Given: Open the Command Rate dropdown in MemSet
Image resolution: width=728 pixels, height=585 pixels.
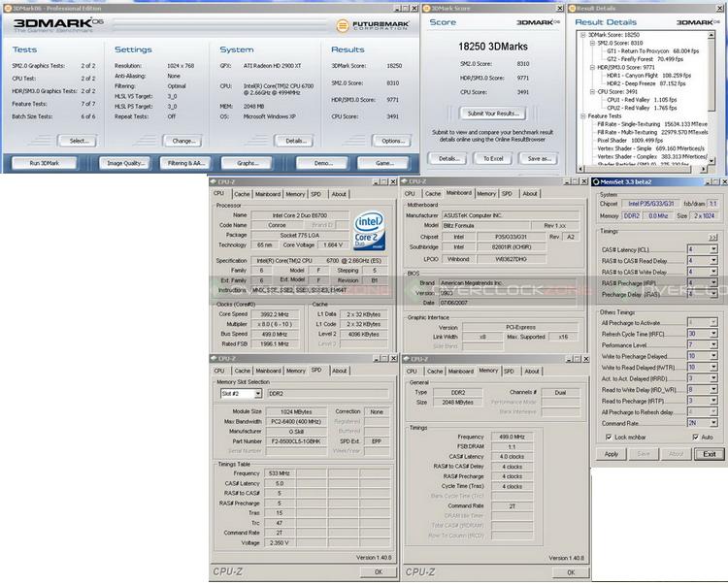Looking at the screenshot, I should pyautogui.click(x=713, y=423).
